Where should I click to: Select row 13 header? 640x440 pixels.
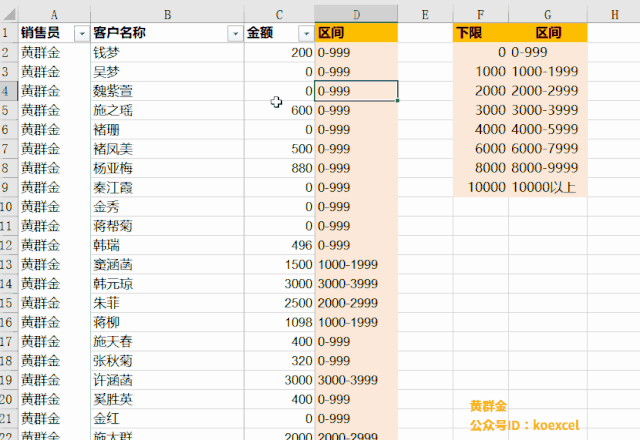pos(9,264)
